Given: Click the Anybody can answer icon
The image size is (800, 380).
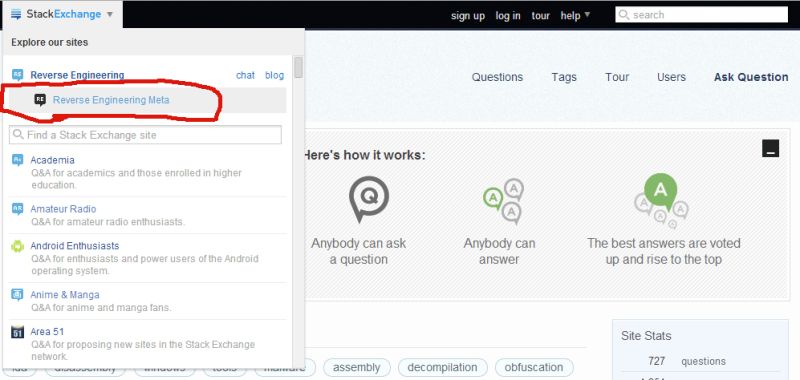Looking at the screenshot, I should (504, 201).
